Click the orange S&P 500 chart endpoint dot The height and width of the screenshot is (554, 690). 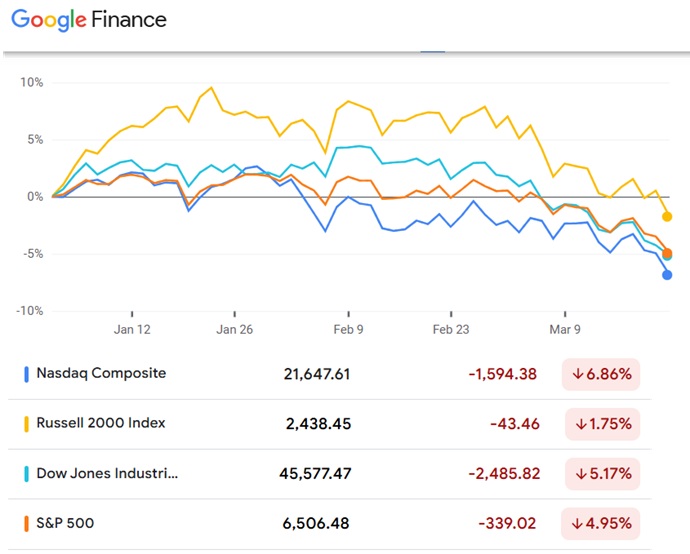click(667, 253)
